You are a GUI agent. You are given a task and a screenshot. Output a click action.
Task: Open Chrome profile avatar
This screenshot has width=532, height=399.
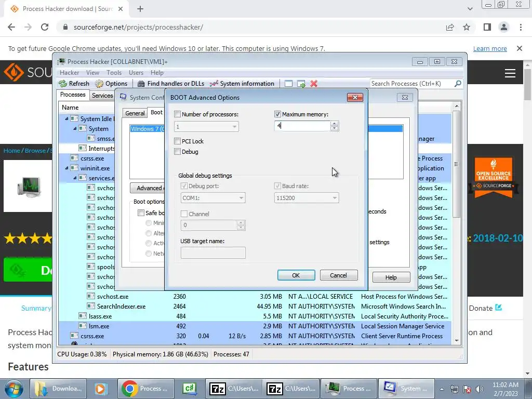pyautogui.click(x=504, y=27)
